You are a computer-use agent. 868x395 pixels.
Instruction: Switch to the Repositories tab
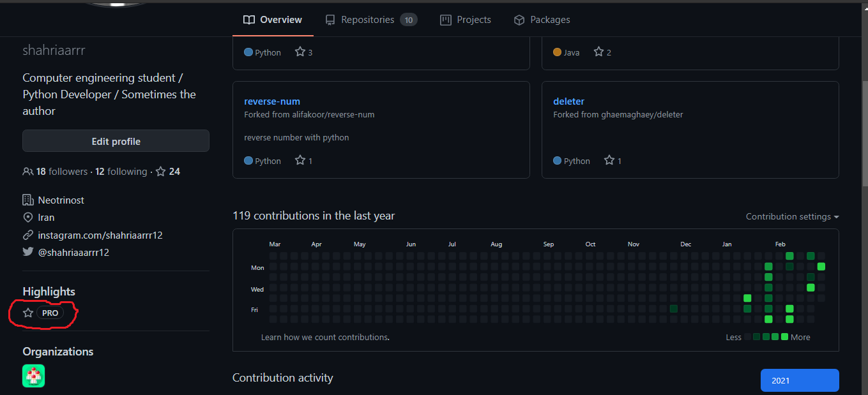370,20
